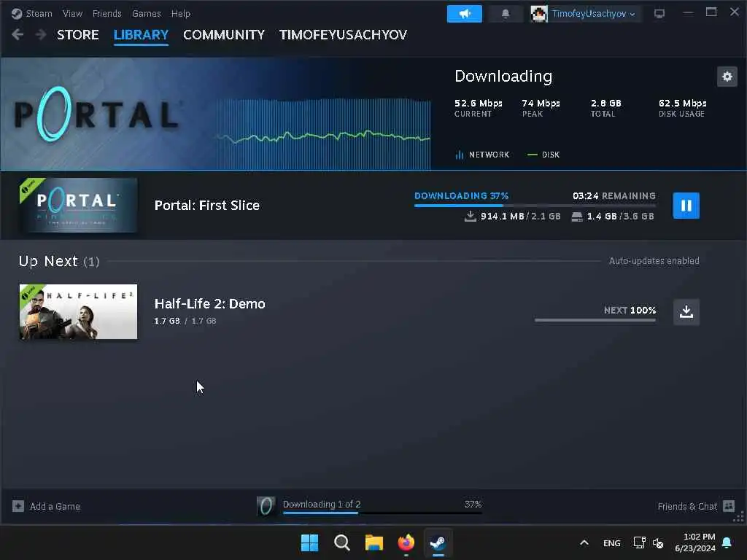747x560 pixels.
Task: Go back with the left arrow
Action: tap(18, 34)
